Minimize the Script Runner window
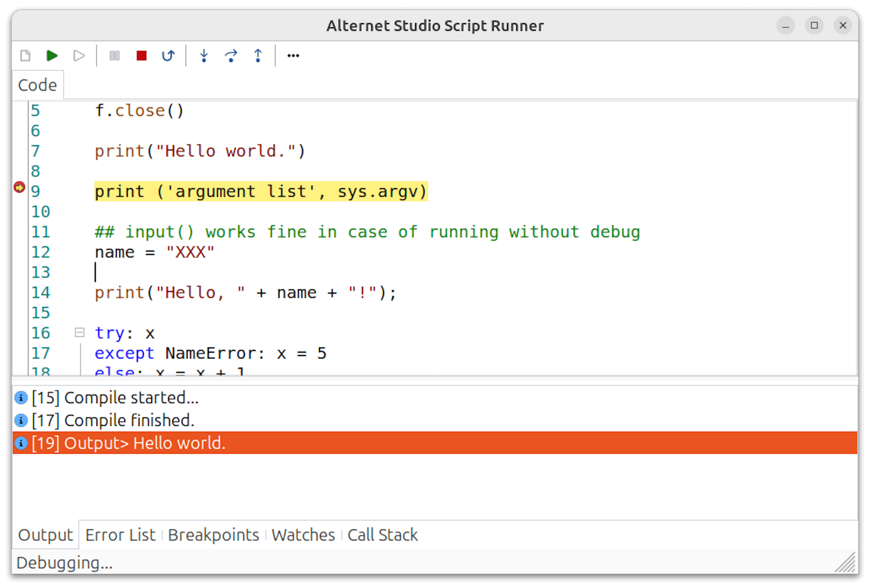The width and height of the screenshot is (870, 588). 786,26
